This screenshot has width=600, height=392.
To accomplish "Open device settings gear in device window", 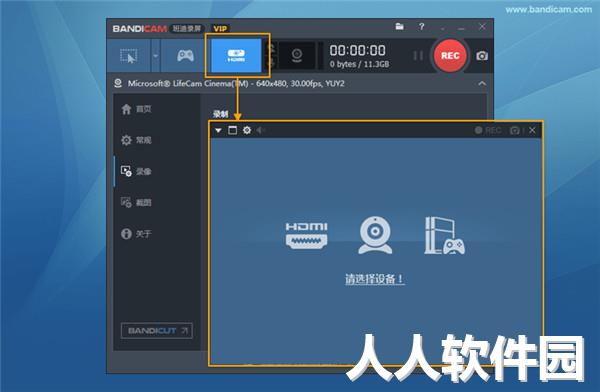I will click(x=247, y=130).
